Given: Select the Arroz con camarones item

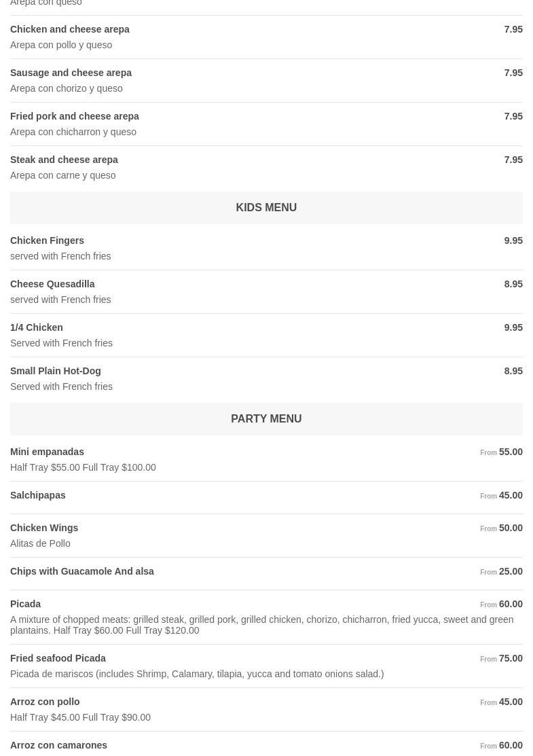Looking at the screenshot, I should point(59,746).
